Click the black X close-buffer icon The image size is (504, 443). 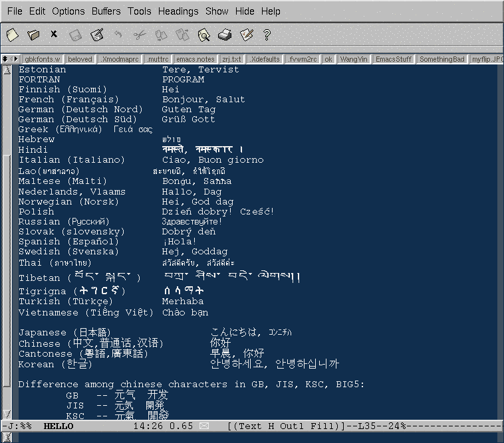click(54, 34)
